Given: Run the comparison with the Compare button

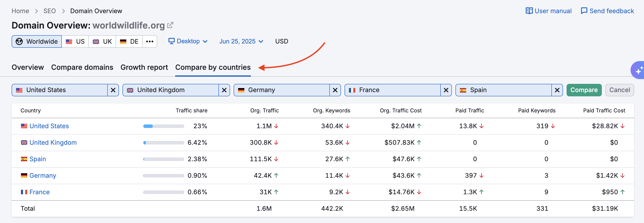Looking at the screenshot, I should 584,90.
